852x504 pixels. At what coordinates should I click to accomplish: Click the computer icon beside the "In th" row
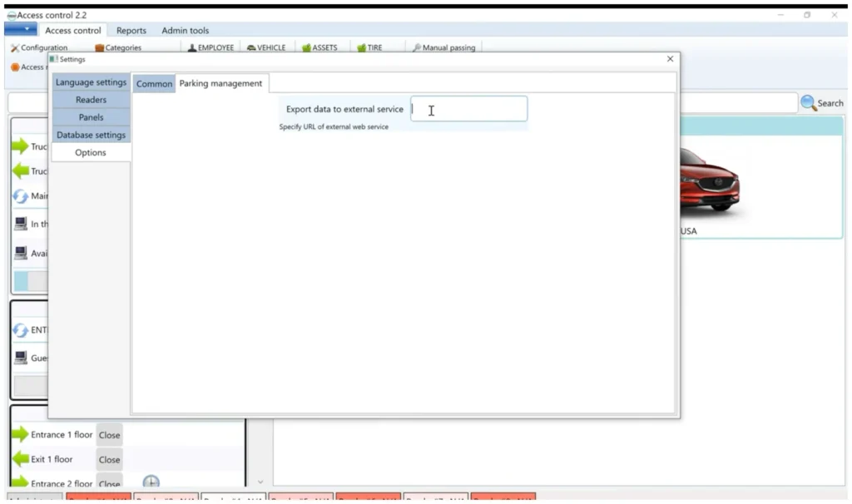[21, 224]
